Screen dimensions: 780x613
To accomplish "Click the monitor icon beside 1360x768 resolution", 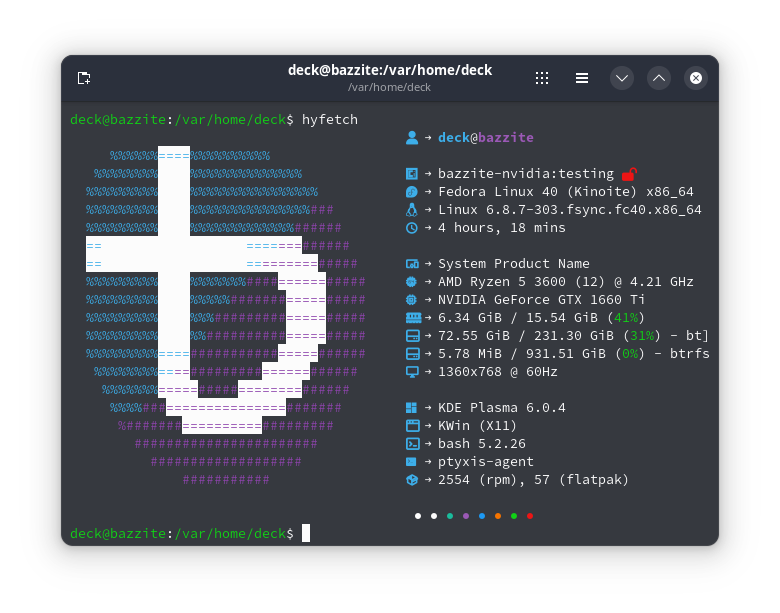I will (x=411, y=372).
